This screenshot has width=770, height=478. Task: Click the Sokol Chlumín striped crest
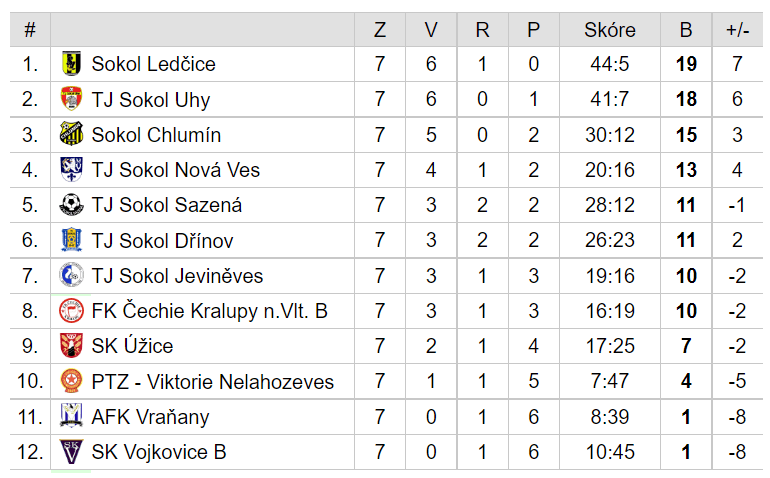[71, 134]
